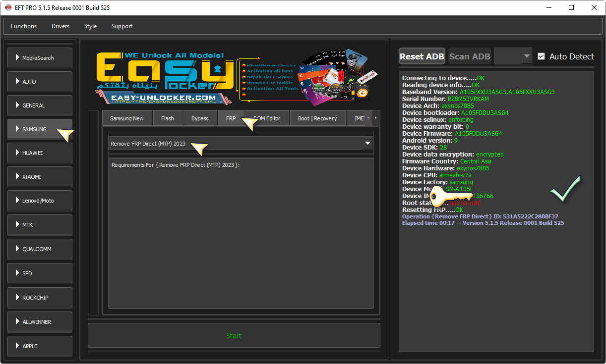Viewport: 606px width, 364px height.
Task: Open the port dropdown beside Scan ADB
Action: pyautogui.click(x=513, y=56)
